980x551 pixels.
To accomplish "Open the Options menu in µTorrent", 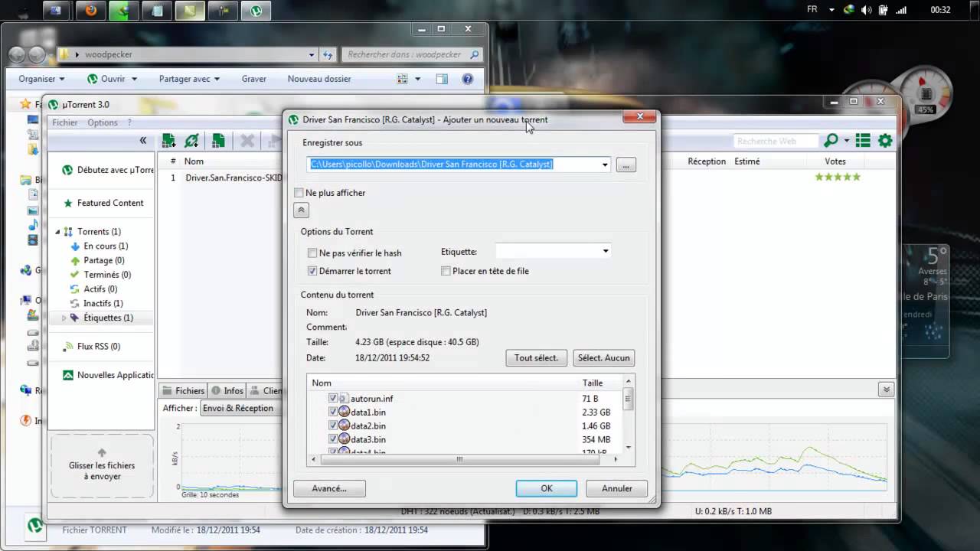I will click(x=103, y=122).
